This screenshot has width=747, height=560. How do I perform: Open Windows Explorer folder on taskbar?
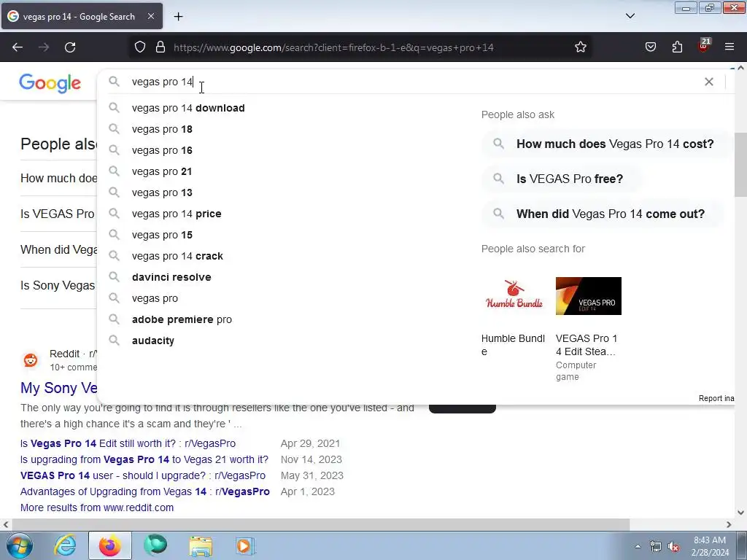click(201, 545)
